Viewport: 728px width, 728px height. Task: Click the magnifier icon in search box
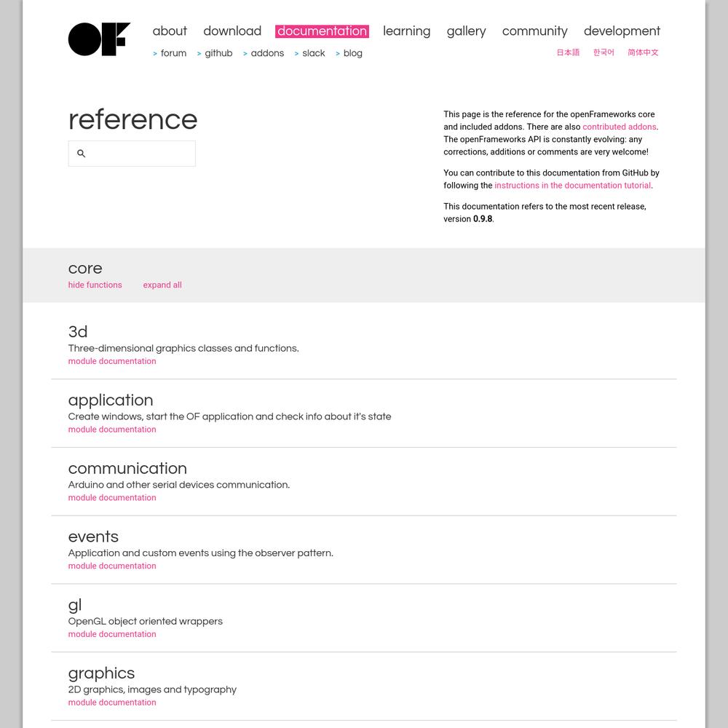[x=82, y=153]
